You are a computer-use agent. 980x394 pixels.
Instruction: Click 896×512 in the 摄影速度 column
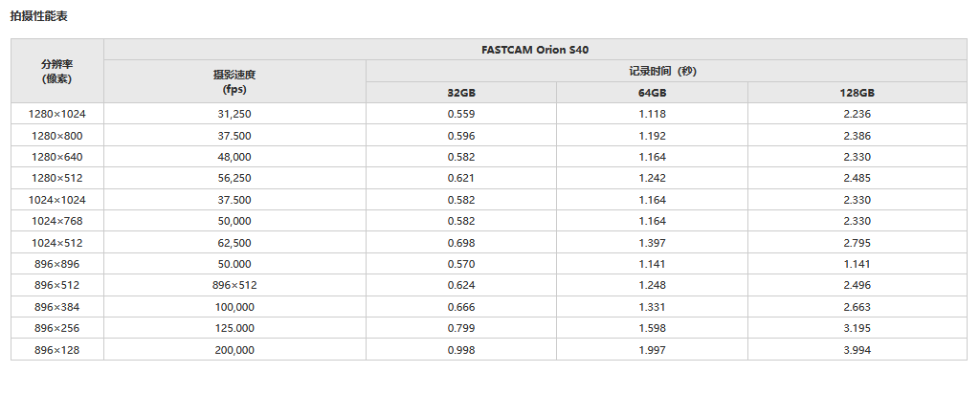tap(234, 285)
